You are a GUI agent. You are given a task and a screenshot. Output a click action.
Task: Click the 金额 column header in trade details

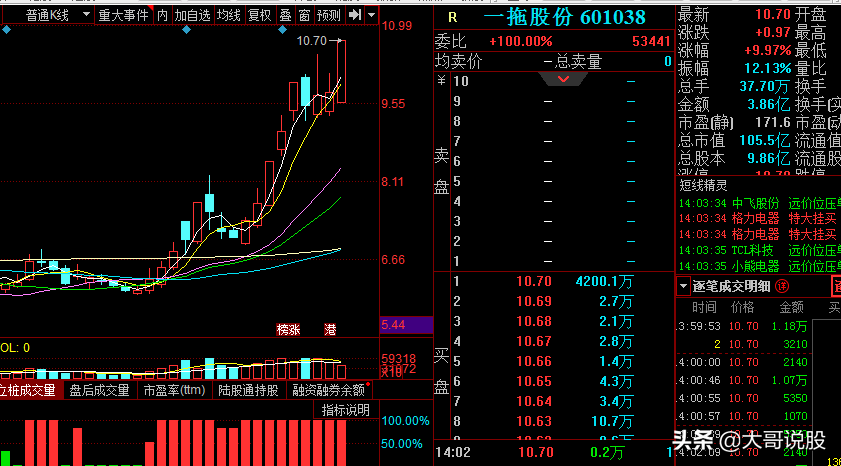[791, 307]
